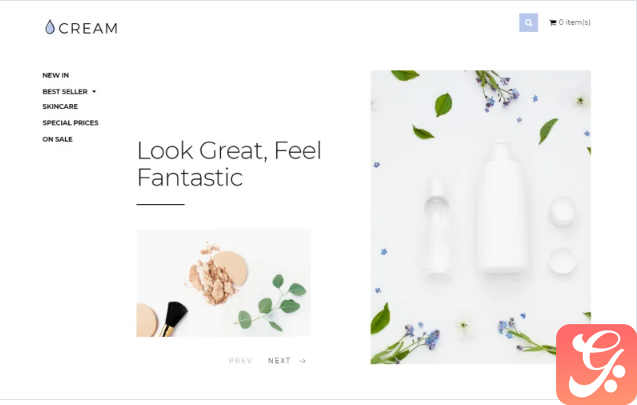This screenshot has width=637, height=405.
Task: Click the eucalyptus leaves in small image
Action: 273,303
